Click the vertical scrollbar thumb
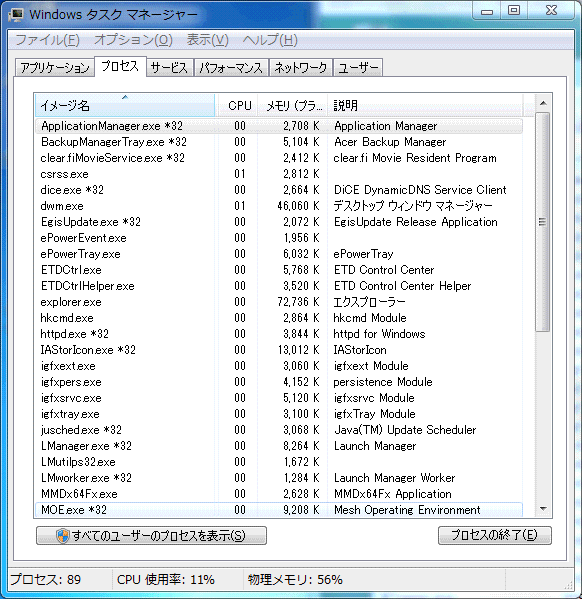 click(x=543, y=222)
